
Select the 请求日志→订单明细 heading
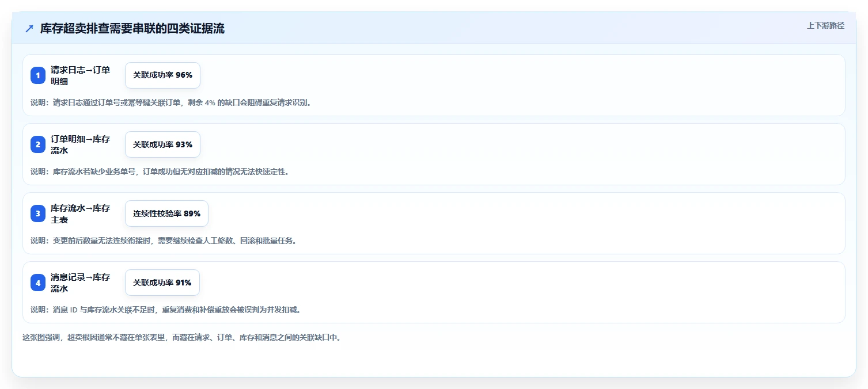81,75
